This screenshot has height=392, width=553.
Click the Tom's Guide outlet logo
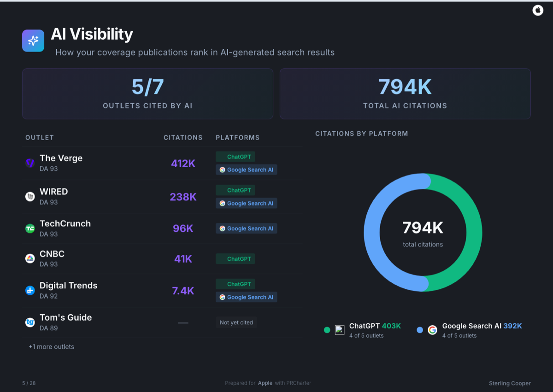pos(30,322)
